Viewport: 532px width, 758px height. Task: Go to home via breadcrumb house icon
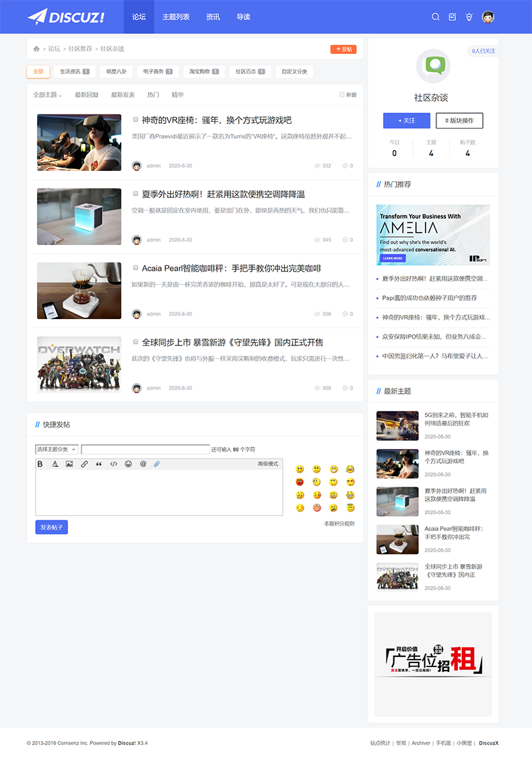(x=36, y=49)
